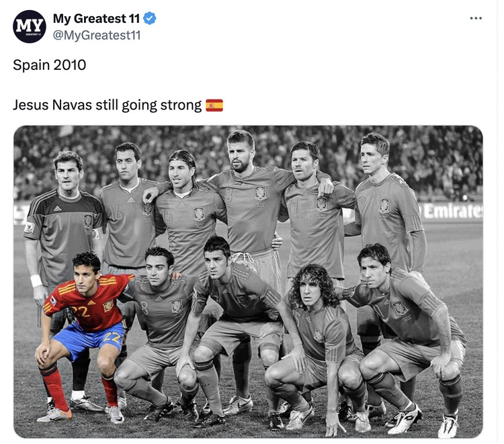Click the My Greatest 11 display name
This screenshot has width=504, height=444.
pyautogui.click(x=96, y=18)
